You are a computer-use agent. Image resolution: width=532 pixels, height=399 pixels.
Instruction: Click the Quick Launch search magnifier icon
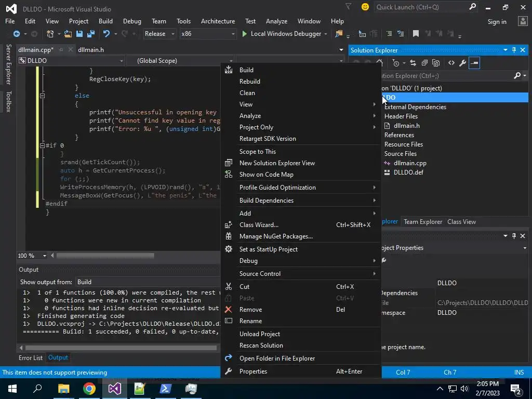(x=472, y=7)
